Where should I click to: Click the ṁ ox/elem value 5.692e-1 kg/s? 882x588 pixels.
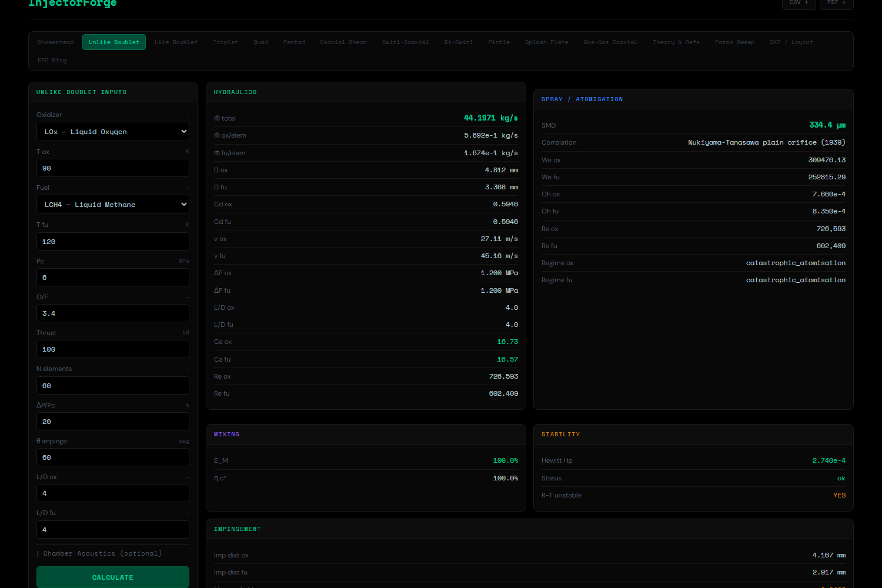pyautogui.click(x=491, y=135)
